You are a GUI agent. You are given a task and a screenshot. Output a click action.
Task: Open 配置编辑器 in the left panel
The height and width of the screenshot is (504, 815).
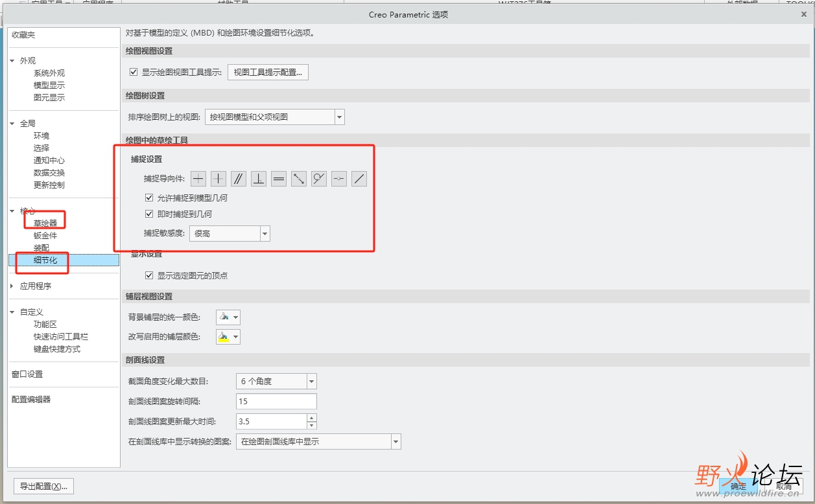pyautogui.click(x=31, y=400)
